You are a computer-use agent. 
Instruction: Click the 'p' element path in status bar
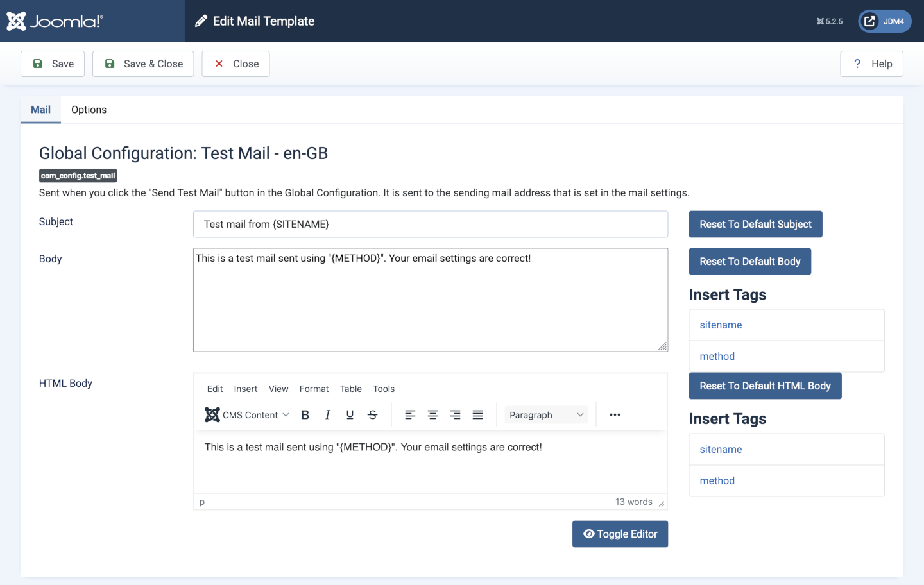[202, 502]
